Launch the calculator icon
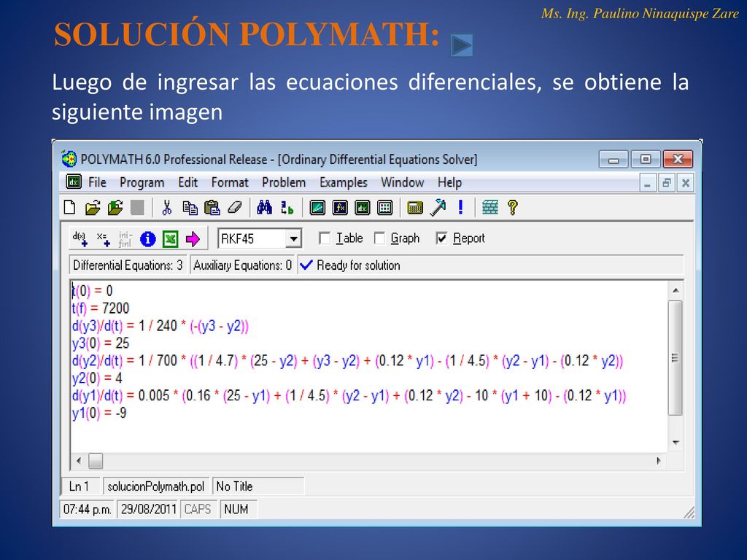The width and height of the screenshot is (747, 560). click(x=415, y=208)
